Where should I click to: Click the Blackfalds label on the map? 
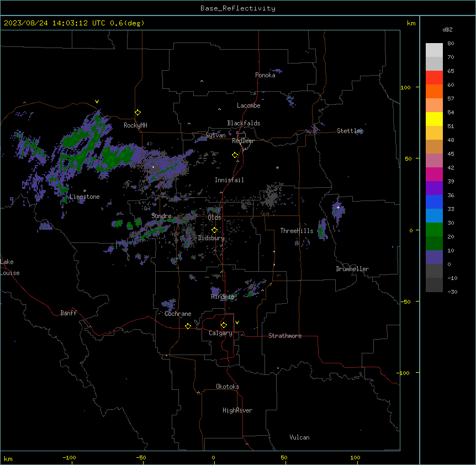[x=244, y=123]
